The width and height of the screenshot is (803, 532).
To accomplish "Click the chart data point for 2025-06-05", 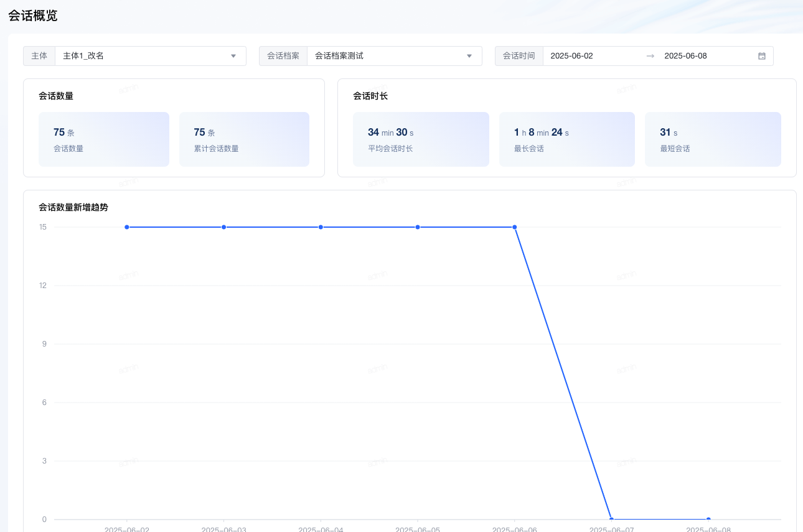I will (x=418, y=227).
